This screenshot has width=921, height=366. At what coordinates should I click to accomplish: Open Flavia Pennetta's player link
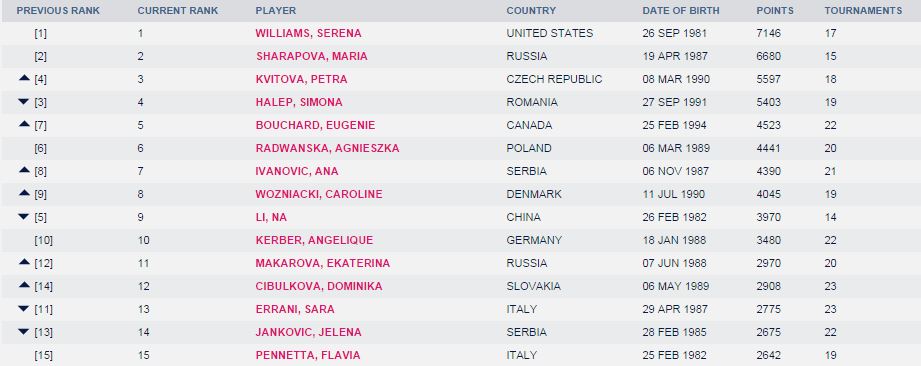308,355
